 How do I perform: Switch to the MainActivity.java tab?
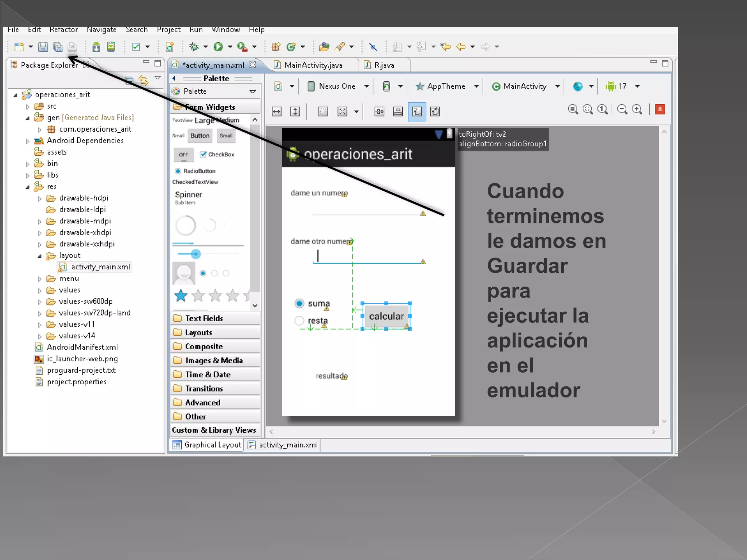(313, 65)
